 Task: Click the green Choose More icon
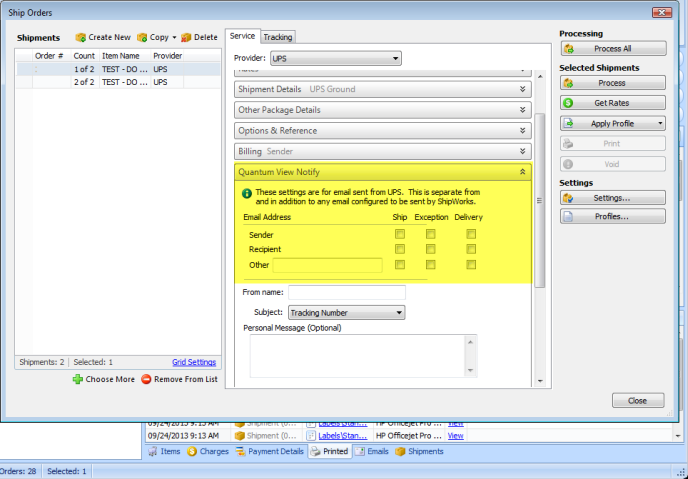(x=78, y=379)
